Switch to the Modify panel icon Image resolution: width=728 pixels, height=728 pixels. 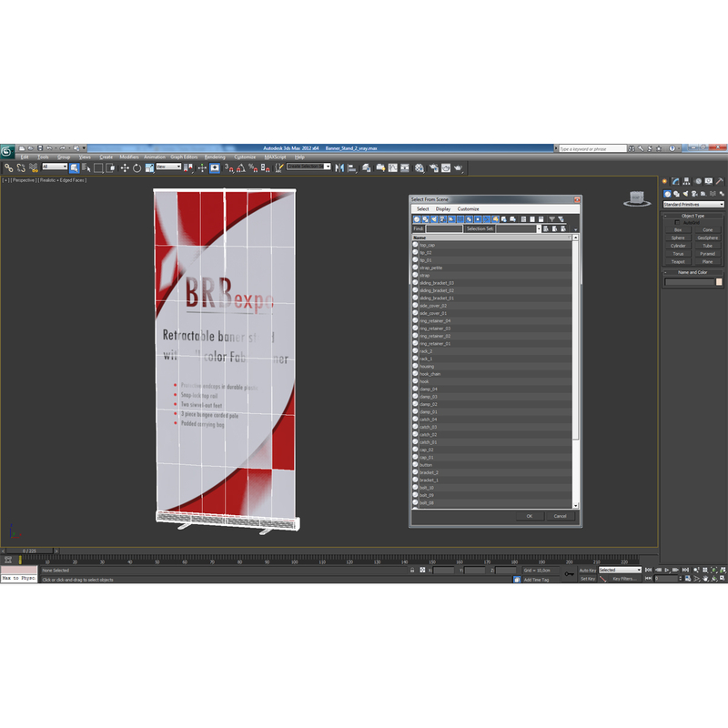[x=674, y=181]
